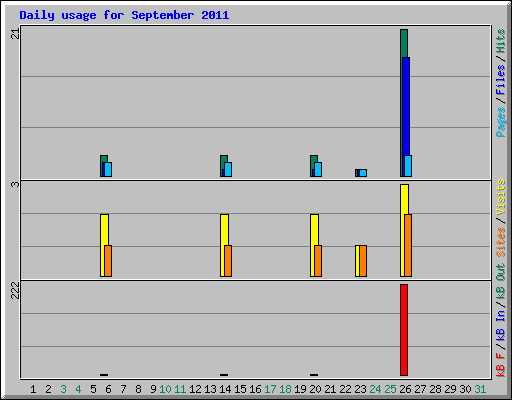The height and width of the screenshot is (400, 512).
Task: Click the "Hits" legend label
Action: pos(501,41)
